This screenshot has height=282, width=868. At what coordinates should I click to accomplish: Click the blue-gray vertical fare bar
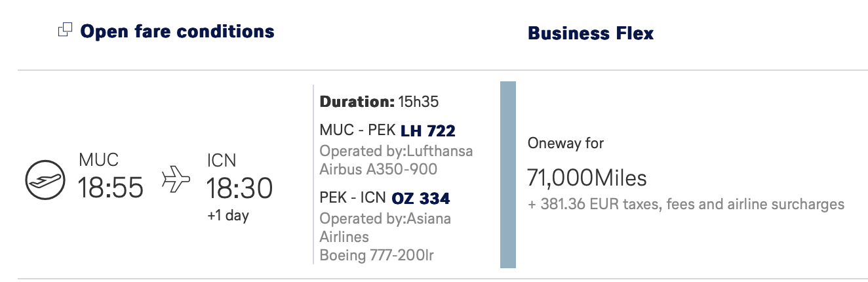point(508,174)
